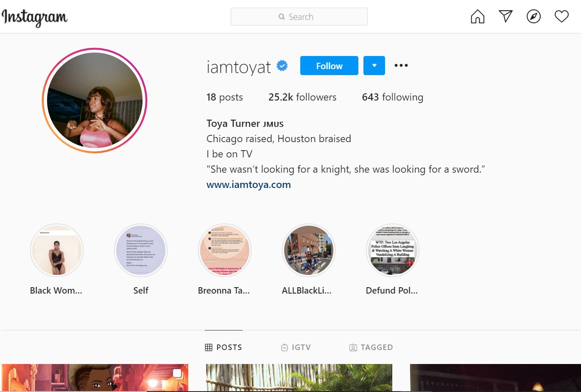The height and width of the screenshot is (392, 581).
Task: Expand suggested accounts dropdown arrow
Action: tap(374, 65)
